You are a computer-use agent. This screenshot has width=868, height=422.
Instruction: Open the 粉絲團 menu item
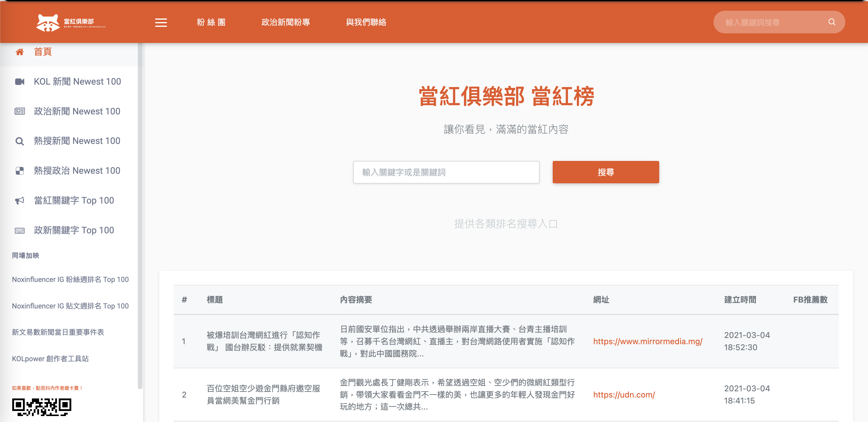pyautogui.click(x=211, y=22)
